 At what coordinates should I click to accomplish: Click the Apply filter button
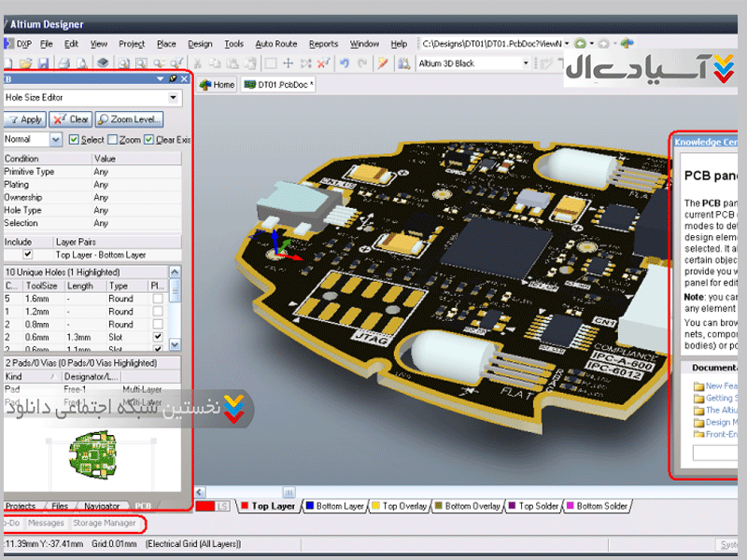(24, 119)
